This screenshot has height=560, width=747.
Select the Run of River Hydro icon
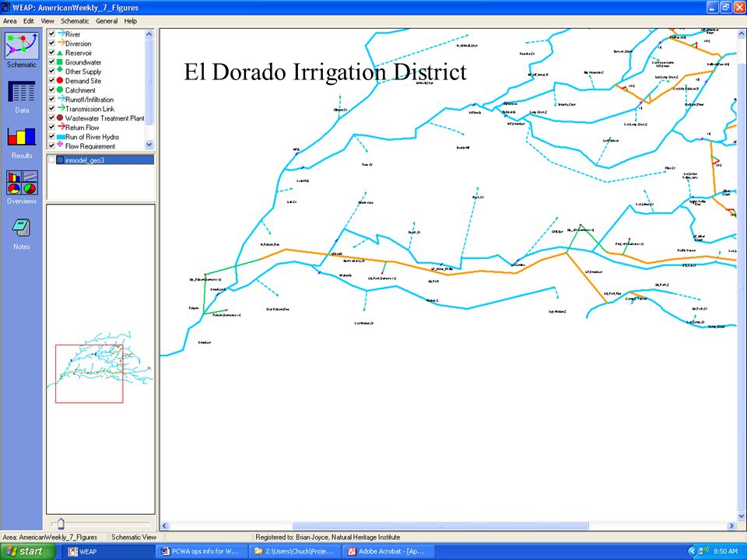[61, 137]
